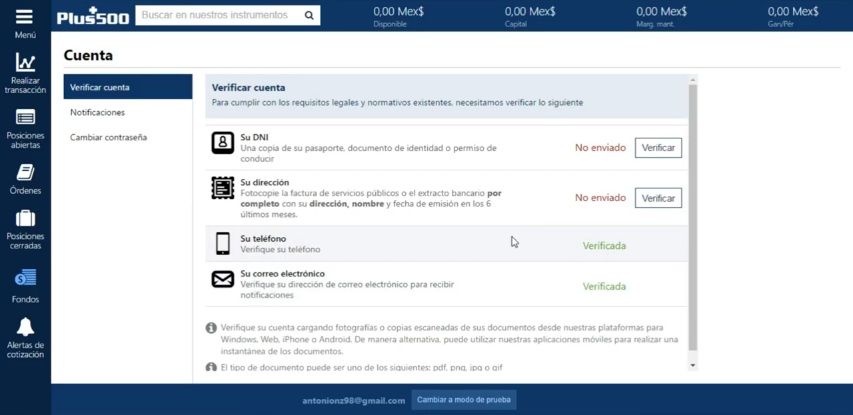Click the Su teléfono phone icon
This screenshot has width=853, height=415.
point(222,244)
